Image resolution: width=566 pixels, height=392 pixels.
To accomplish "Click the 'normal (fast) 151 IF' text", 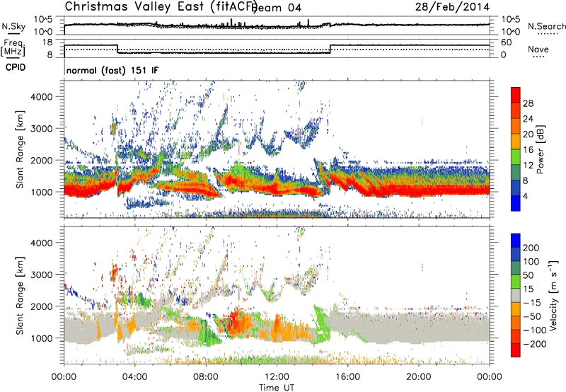I will point(112,70).
